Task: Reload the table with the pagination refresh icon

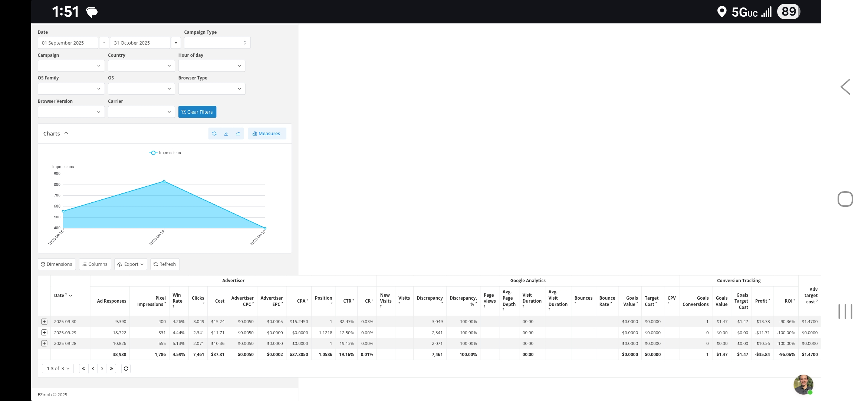Action: (126, 369)
